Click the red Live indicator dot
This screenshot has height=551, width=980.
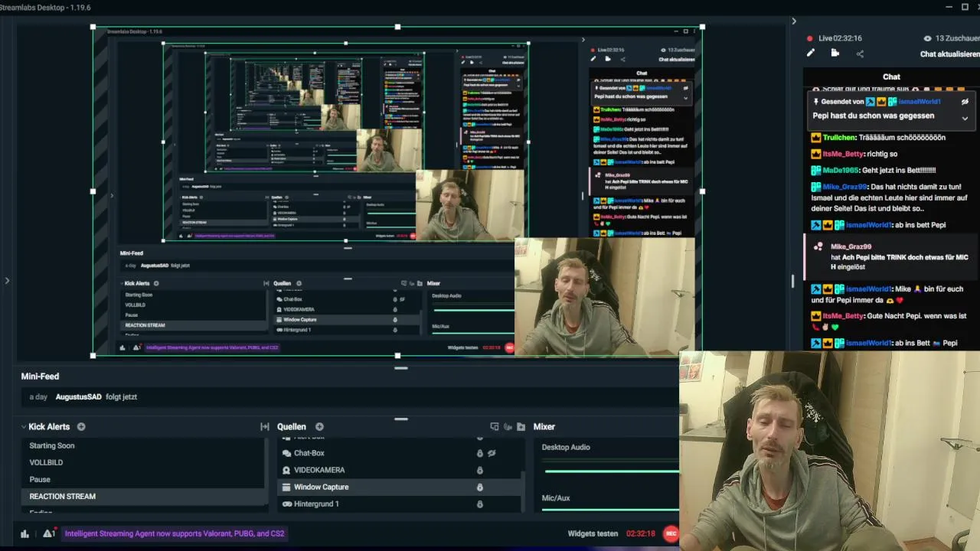click(810, 38)
